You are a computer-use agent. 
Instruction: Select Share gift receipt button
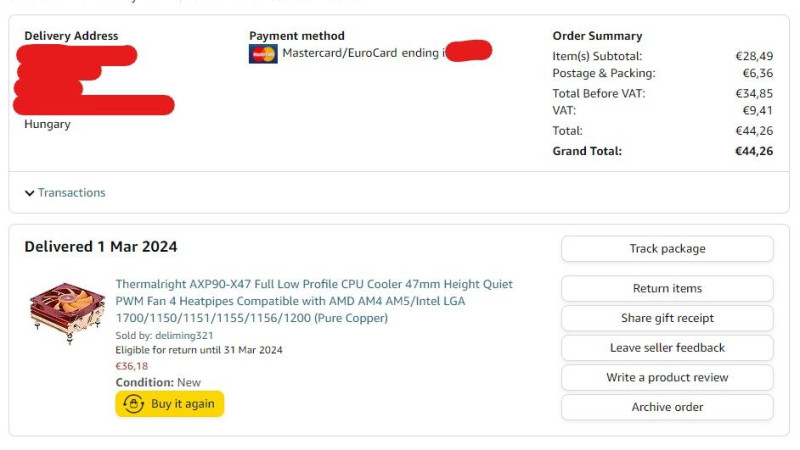[x=667, y=318]
